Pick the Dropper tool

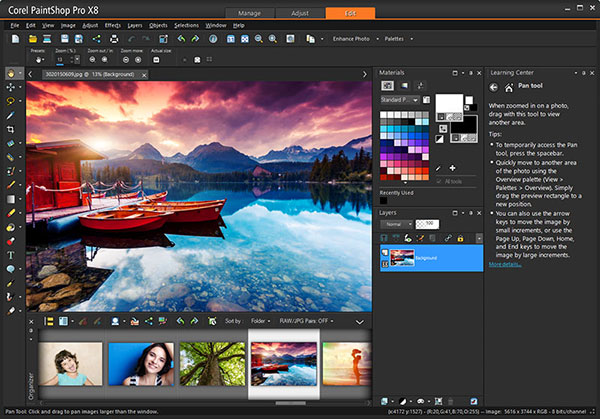[x=11, y=115]
